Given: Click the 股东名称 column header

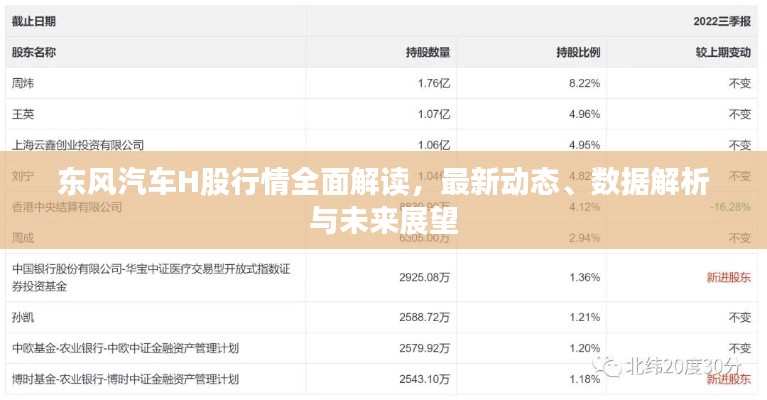Looking at the screenshot, I should click(33, 52).
